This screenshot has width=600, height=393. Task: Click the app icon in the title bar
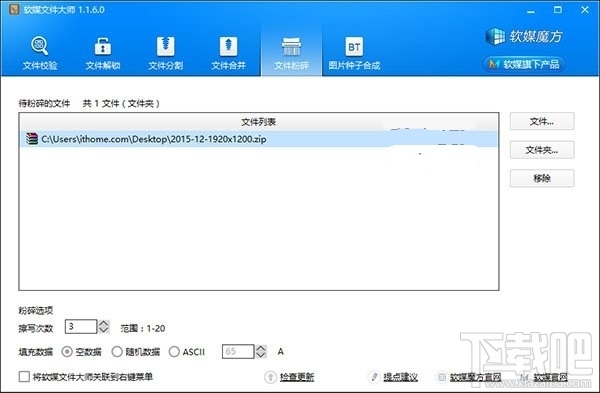click(14, 10)
